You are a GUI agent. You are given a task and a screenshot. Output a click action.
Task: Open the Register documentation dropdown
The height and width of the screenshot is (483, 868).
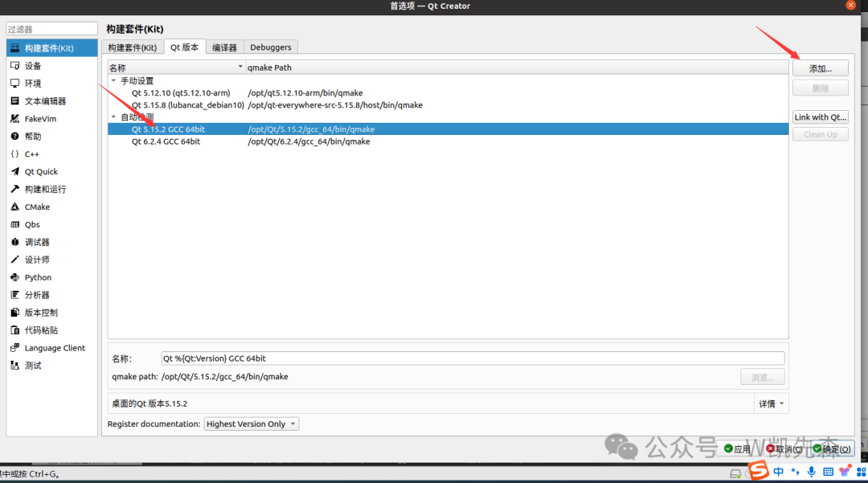(x=251, y=424)
